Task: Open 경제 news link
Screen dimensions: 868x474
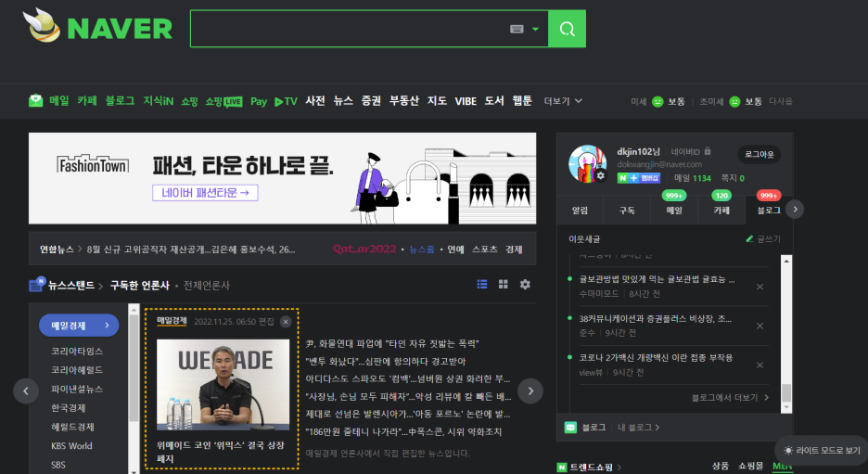Action: pos(514,250)
